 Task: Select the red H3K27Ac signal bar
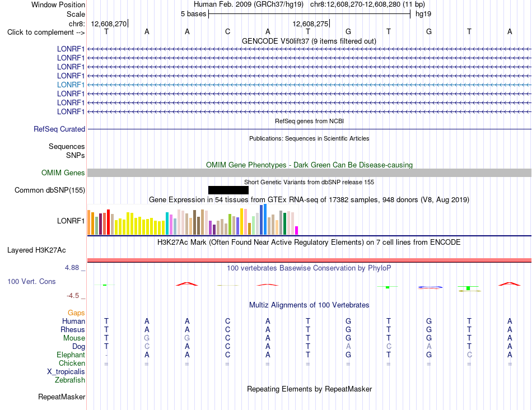(x=309, y=260)
